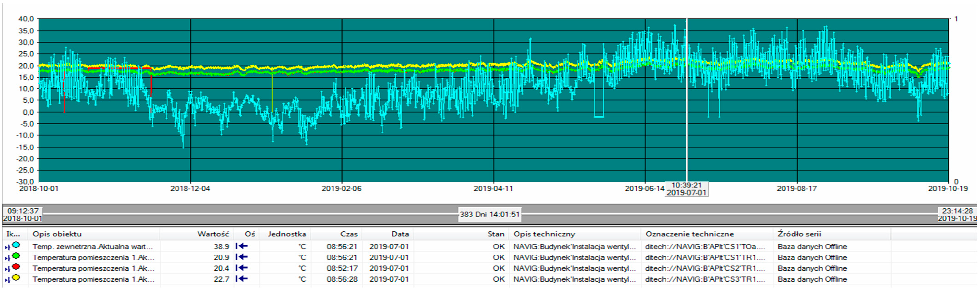This screenshot has height=294, width=980.
Task: Sort by Opis obiektu column header
Action: coord(57,234)
